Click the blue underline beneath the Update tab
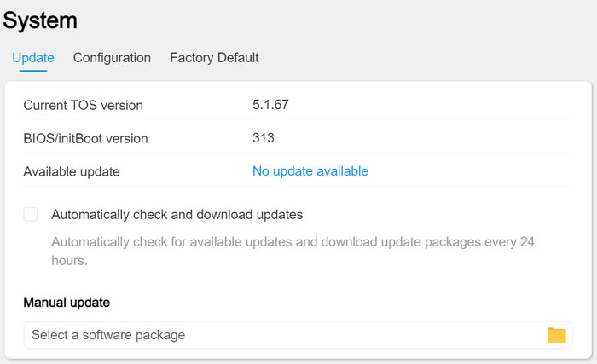Image resolution: width=597 pixels, height=364 pixels. (33, 72)
